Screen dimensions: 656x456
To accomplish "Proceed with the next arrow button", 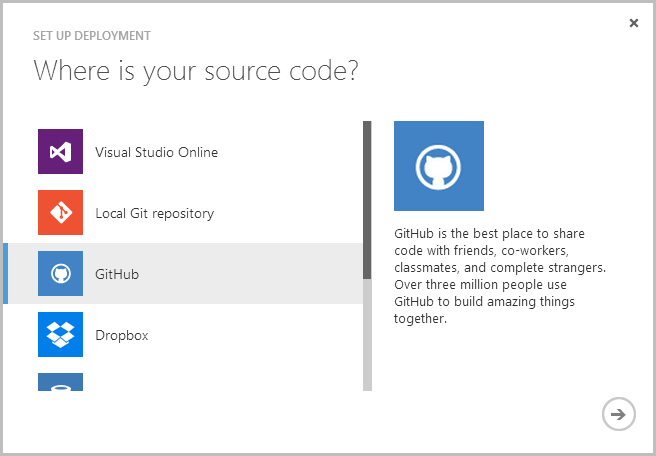I will (619, 414).
